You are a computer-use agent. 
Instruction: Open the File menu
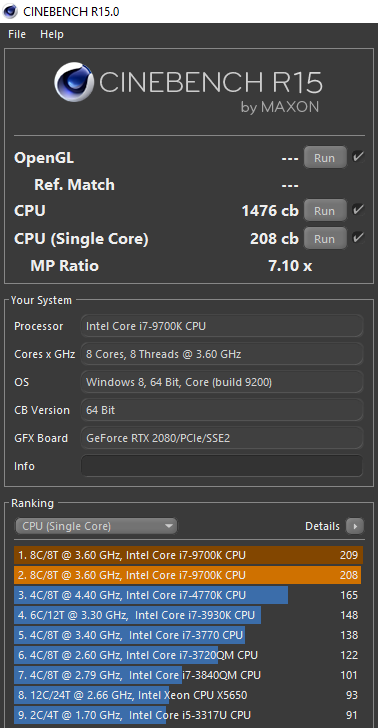[17, 34]
